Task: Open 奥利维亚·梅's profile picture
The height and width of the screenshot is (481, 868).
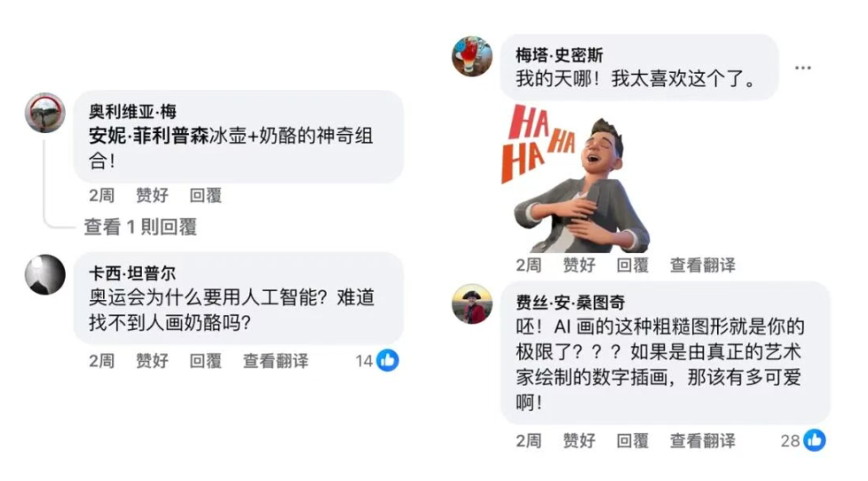Action: (45, 113)
